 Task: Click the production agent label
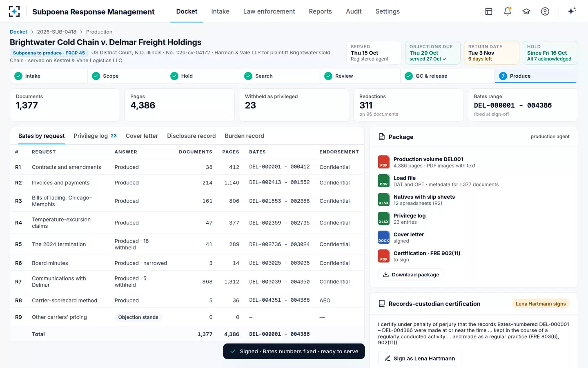550,137
